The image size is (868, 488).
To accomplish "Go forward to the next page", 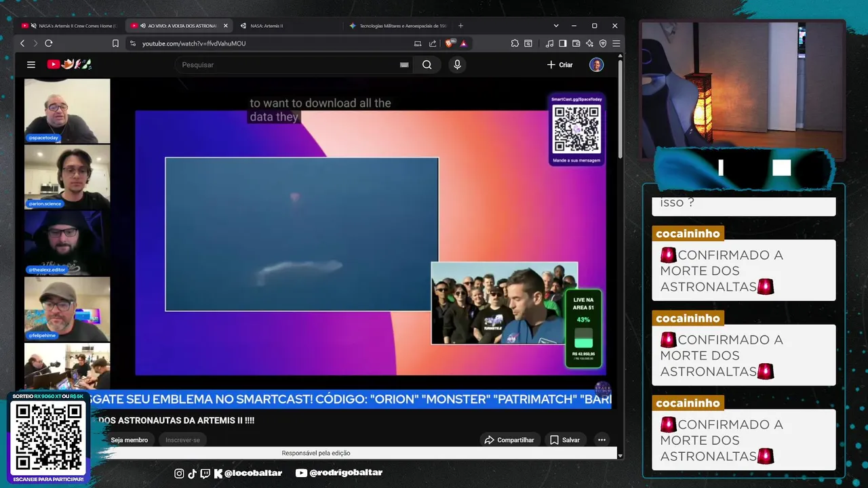I will [x=35, y=43].
